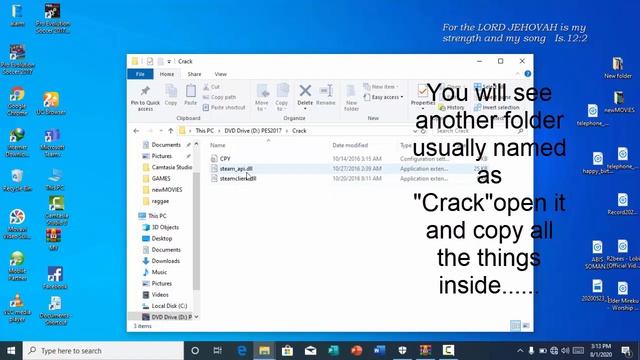Open Local Disk (C:) in navigation pane

(x=169, y=306)
